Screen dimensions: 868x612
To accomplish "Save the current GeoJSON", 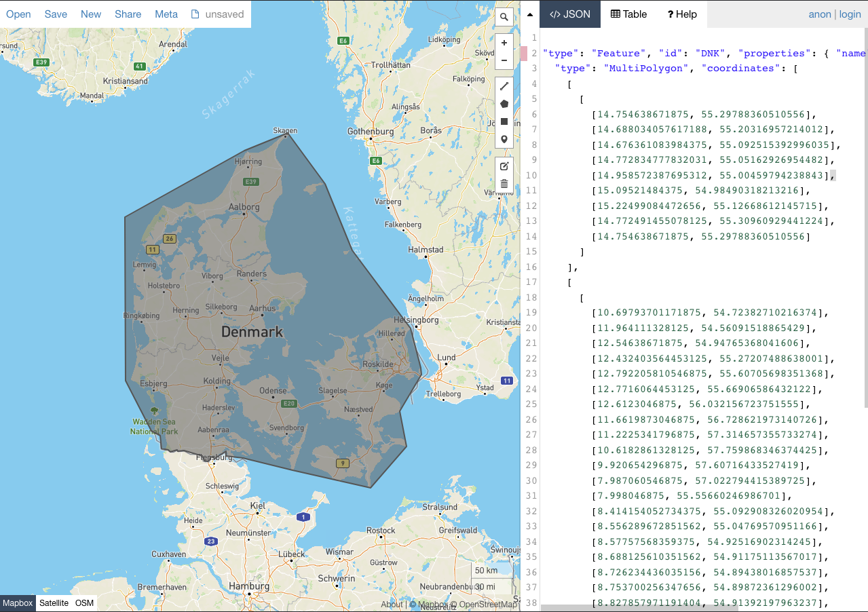I will click(x=56, y=14).
